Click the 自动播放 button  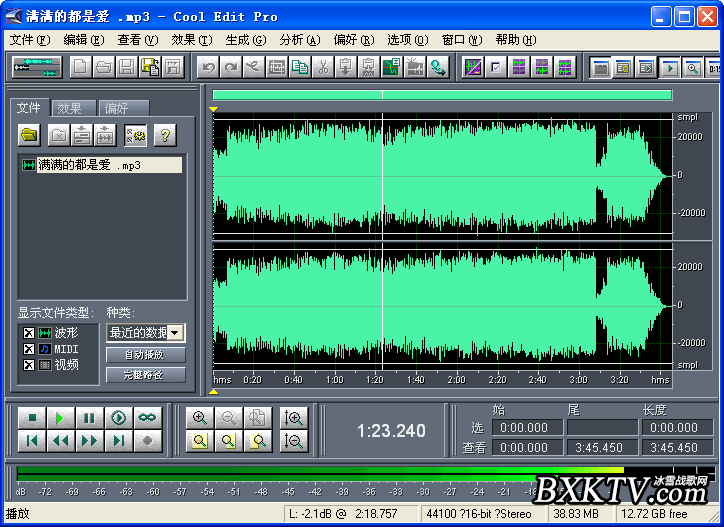point(145,355)
